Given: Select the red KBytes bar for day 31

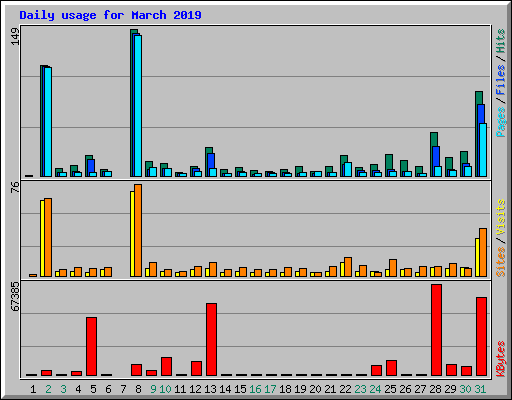Looking at the screenshot, I should (x=481, y=337).
